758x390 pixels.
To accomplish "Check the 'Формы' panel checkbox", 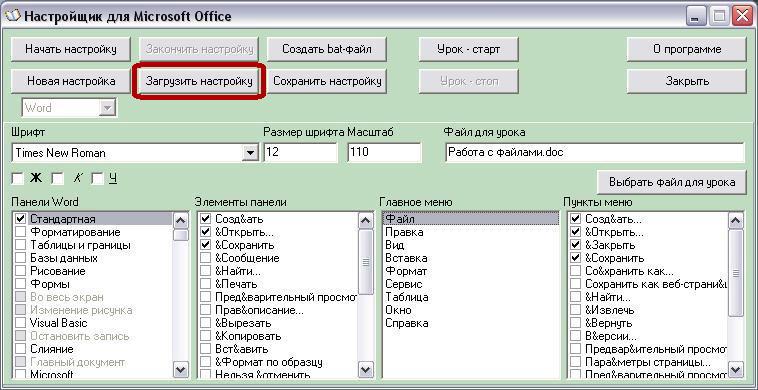I will coord(20,284).
